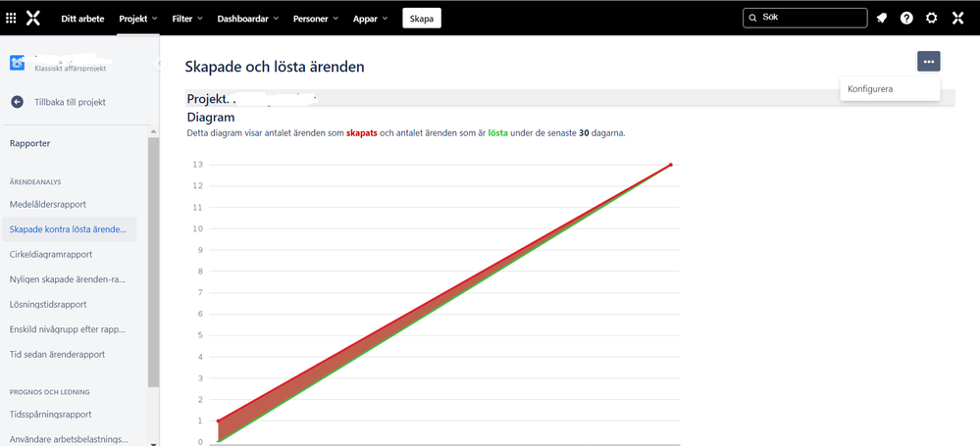Expand the Projekt dropdown menu
The height and width of the screenshot is (446, 980).
point(138,19)
